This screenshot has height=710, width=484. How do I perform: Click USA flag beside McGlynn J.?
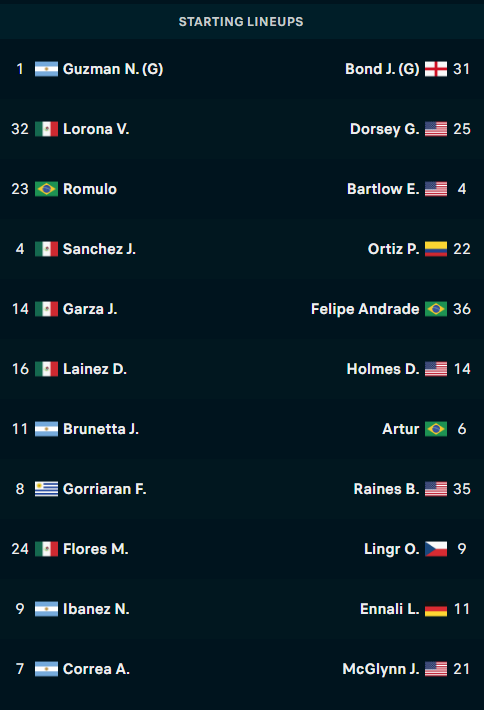pyautogui.click(x=436, y=669)
